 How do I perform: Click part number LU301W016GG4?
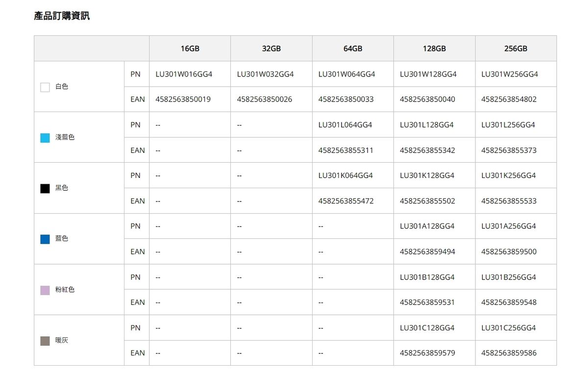pyautogui.click(x=184, y=74)
